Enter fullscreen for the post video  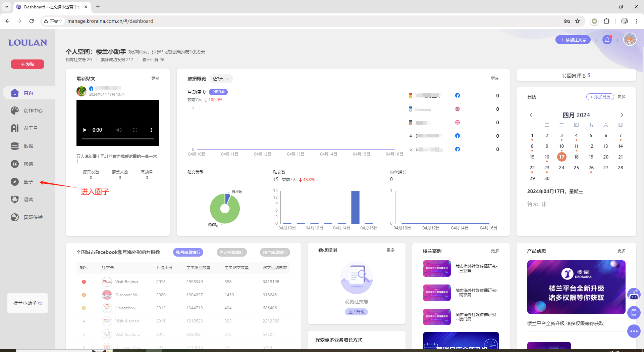(x=135, y=130)
